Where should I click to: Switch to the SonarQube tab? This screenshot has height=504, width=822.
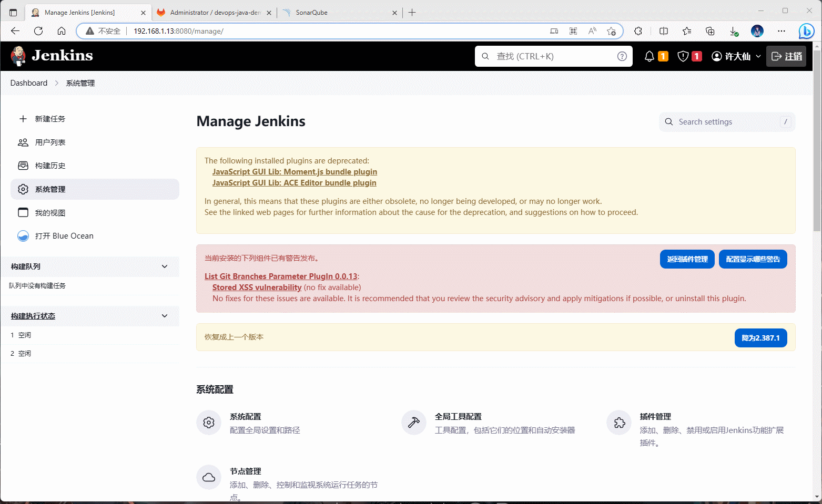pos(339,13)
